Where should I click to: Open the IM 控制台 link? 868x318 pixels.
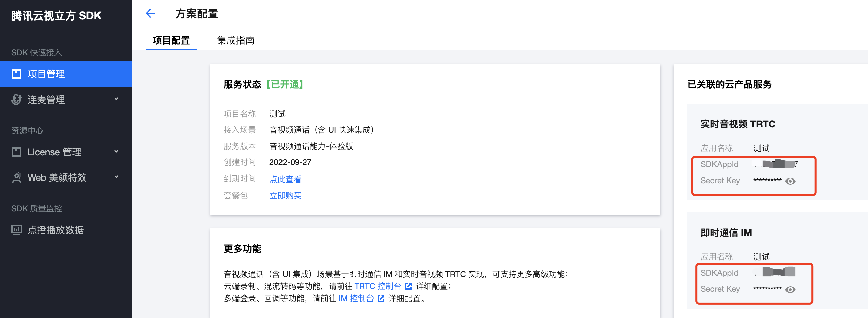tap(356, 299)
